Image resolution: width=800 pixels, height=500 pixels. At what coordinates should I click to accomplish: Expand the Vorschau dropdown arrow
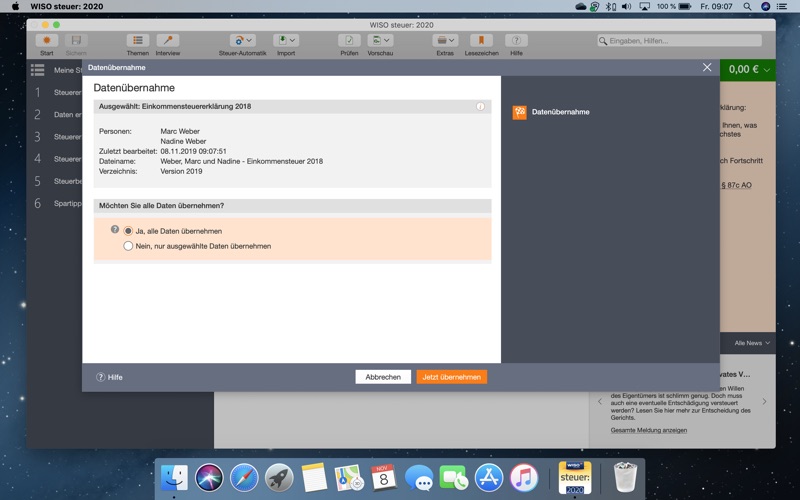click(x=387, y=40)
